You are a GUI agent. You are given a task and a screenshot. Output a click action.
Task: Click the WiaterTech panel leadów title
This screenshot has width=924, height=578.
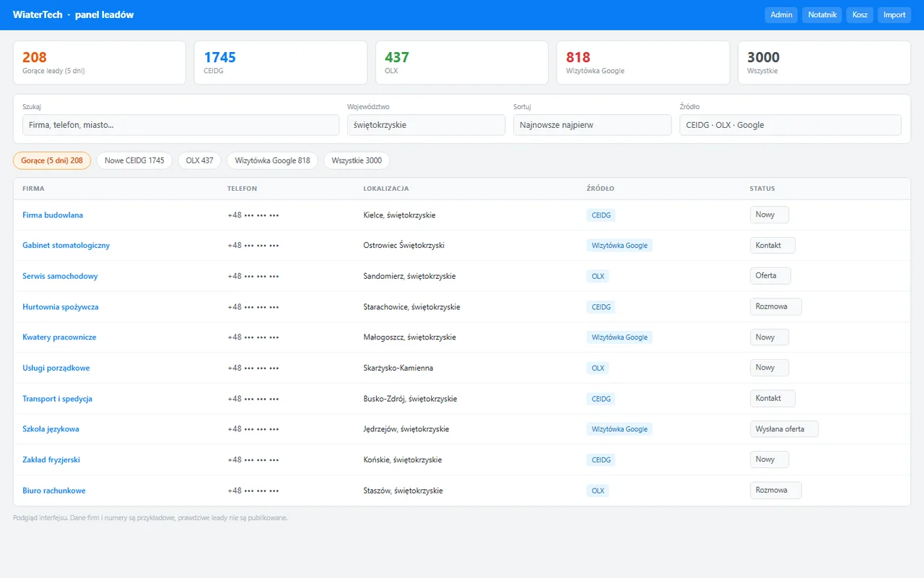click(73, 14)
